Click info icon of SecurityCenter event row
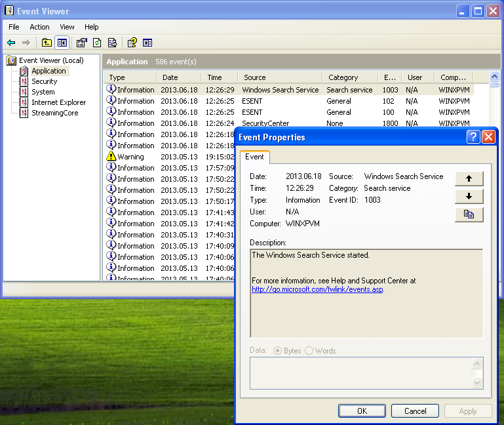Screen dimensions: 504x425 coord(111,123)
